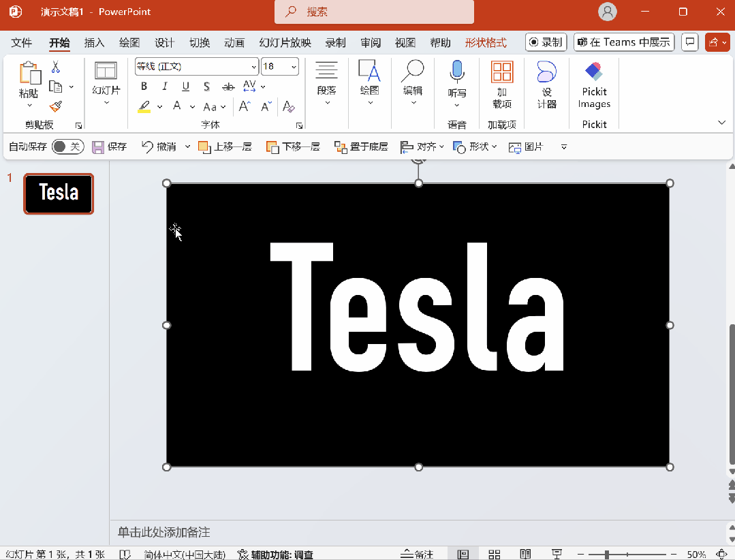Click the Record button at the top right
The image size is (735, 560).
coord(546,42)
